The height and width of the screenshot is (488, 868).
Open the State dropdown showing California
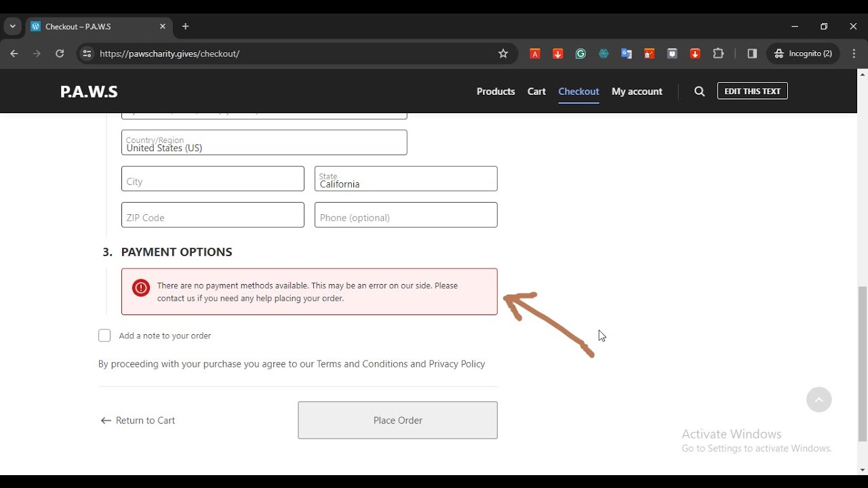pyautogui.click(x=406, y=179)
